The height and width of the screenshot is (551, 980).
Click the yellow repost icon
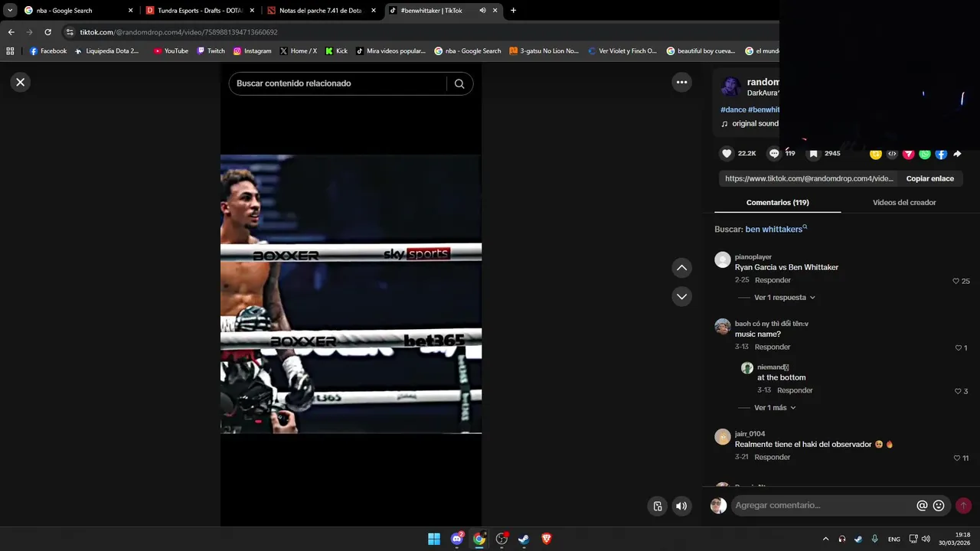pos(876,154)
